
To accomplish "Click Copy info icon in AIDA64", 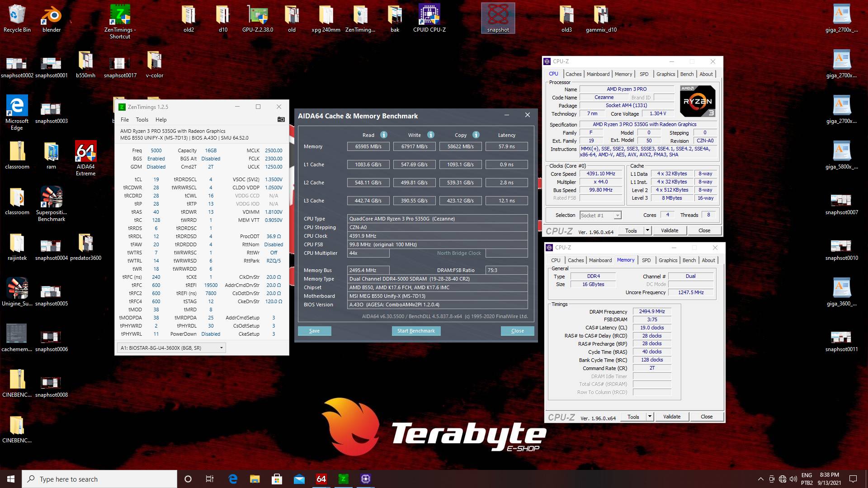I will 476,135.
